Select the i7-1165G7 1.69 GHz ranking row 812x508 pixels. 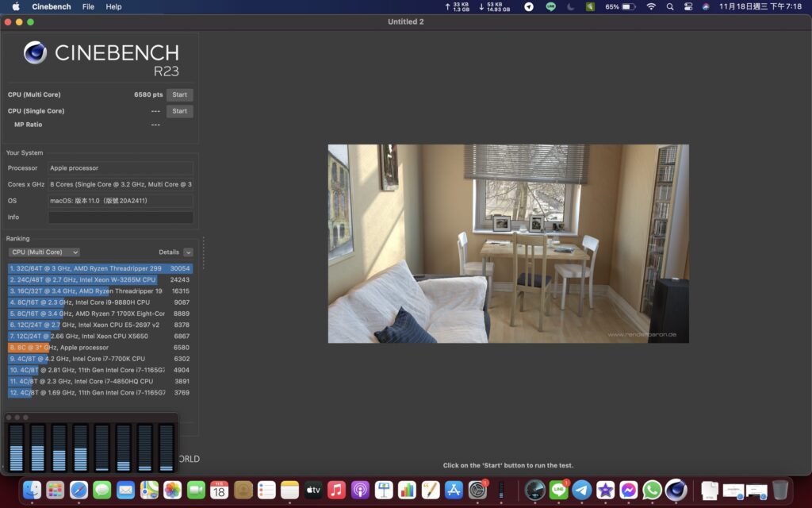pyautogui.click(x=100, y=393)
